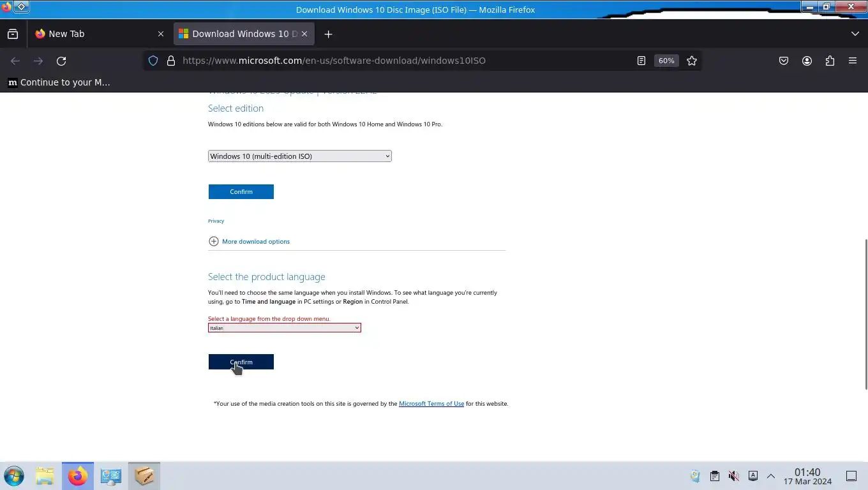Screen dimensions: 868x490
Task: Open the Italian language dropdown
Action: (x=284, y=328)
